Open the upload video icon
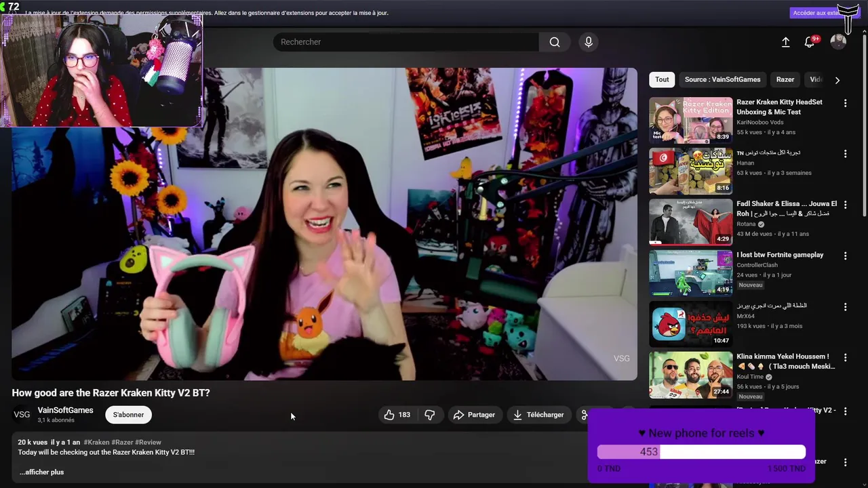Viewport: 868px width, 488px height. pyautogui.click(x=785, y=42)
